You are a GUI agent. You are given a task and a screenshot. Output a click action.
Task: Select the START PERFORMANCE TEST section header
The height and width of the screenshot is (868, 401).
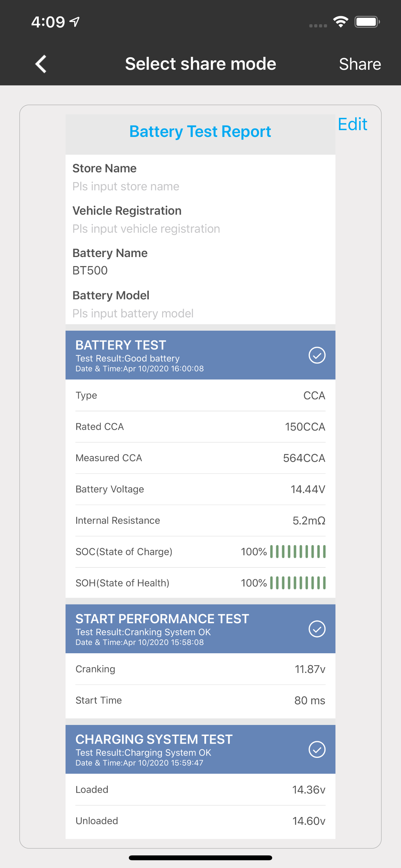(x=200, y=629)
